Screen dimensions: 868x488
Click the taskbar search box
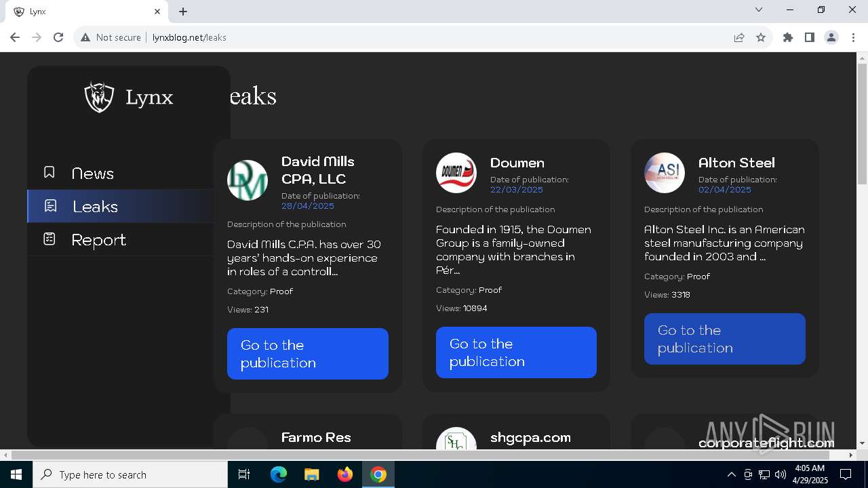pos(130,474)
